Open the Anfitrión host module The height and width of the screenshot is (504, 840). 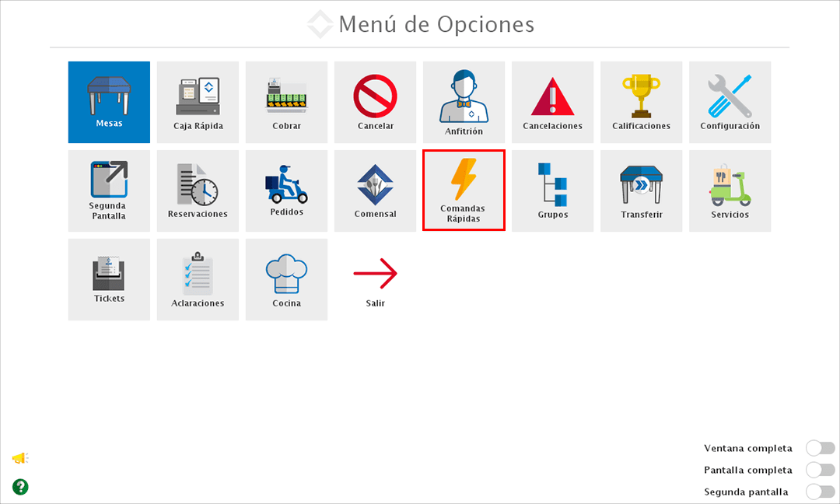coord(464,102)
